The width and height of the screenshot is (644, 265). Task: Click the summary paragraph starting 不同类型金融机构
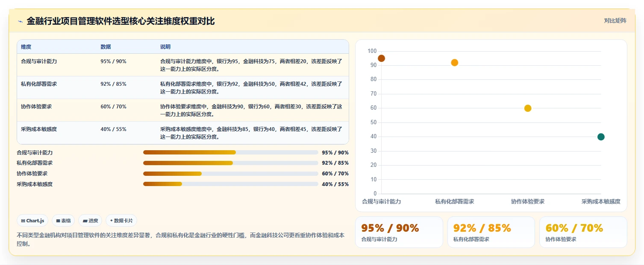[180, 239]
